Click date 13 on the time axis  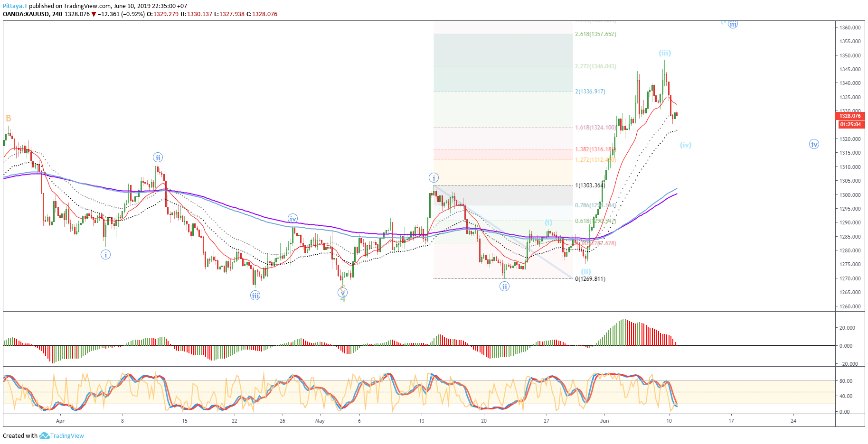point(422,421)
